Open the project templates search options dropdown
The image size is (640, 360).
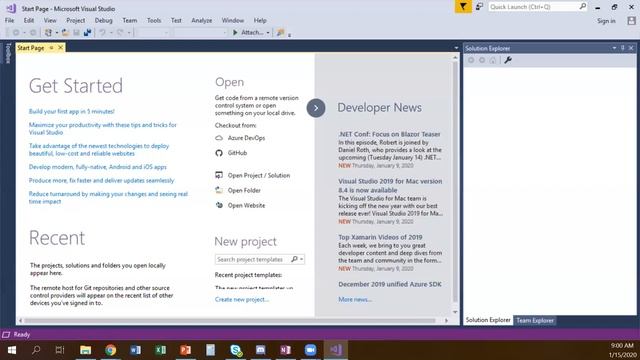(x=301, y=259)
